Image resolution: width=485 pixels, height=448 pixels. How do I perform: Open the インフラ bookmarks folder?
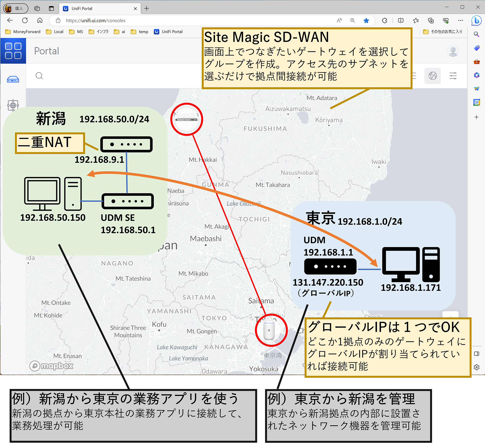pyautogui.click(x=99, y=32)
